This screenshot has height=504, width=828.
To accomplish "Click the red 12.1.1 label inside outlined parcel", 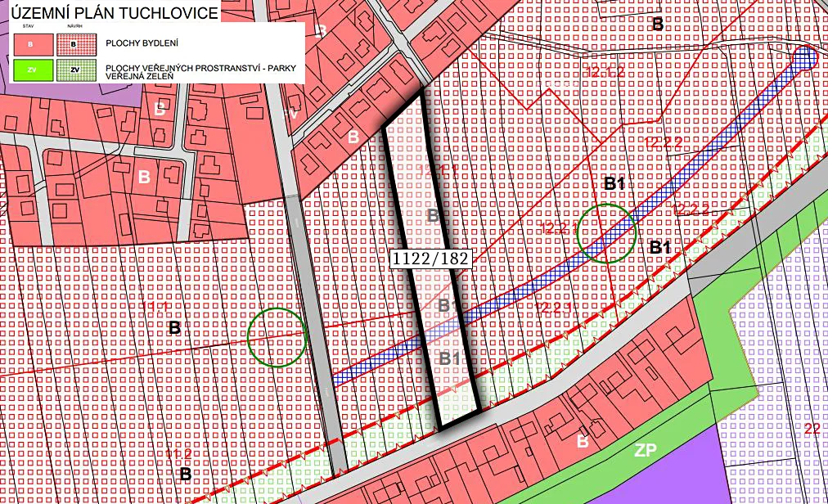I will (x=436, y=169).
